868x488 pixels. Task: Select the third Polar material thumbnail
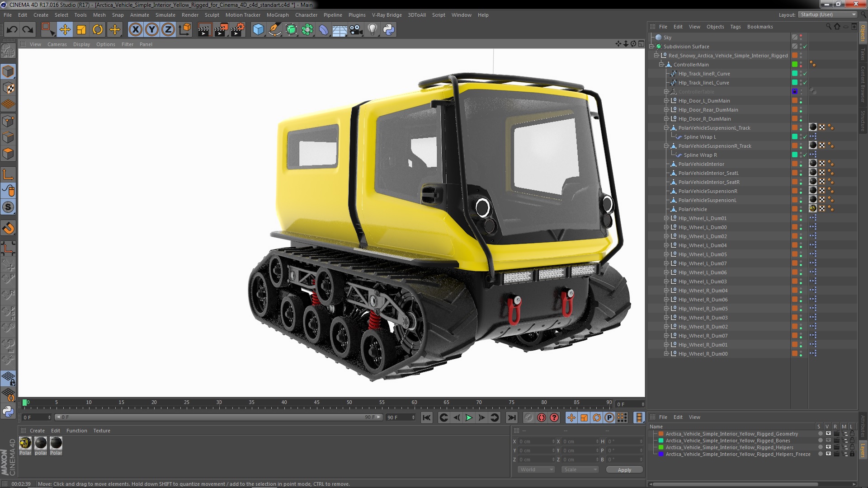[56, 443]
